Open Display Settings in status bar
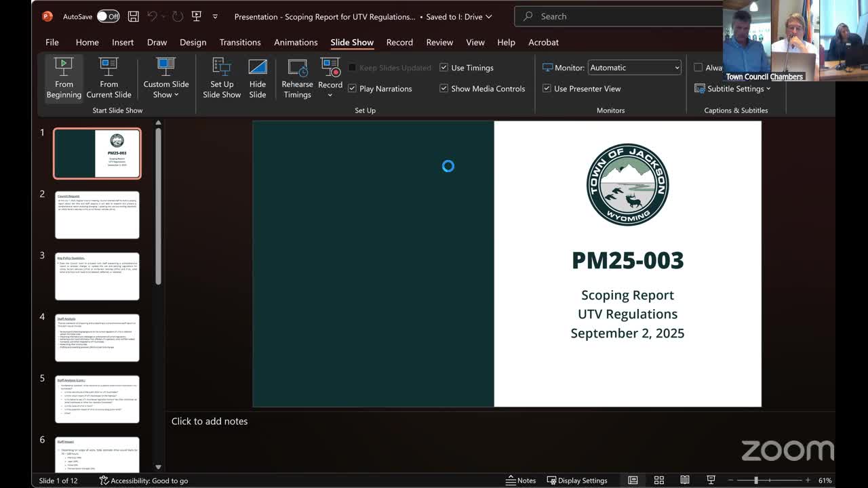The height and width of the screenshot is (488, 868). [577, 481]
